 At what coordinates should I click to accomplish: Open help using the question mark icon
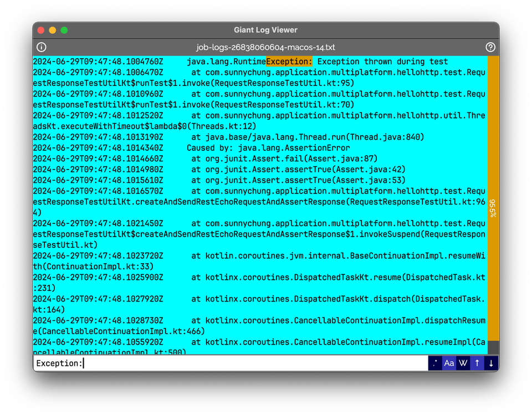point(490,47)
